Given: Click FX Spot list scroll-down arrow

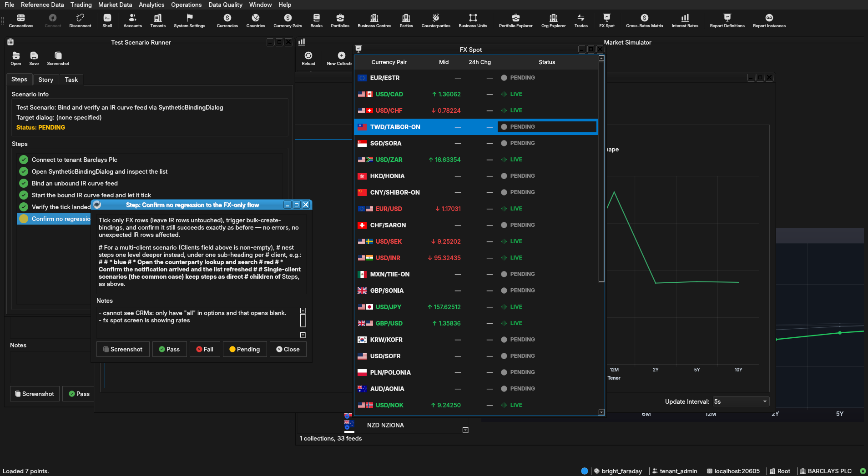Looking at the screenshot, I should (x=601, y=412).
